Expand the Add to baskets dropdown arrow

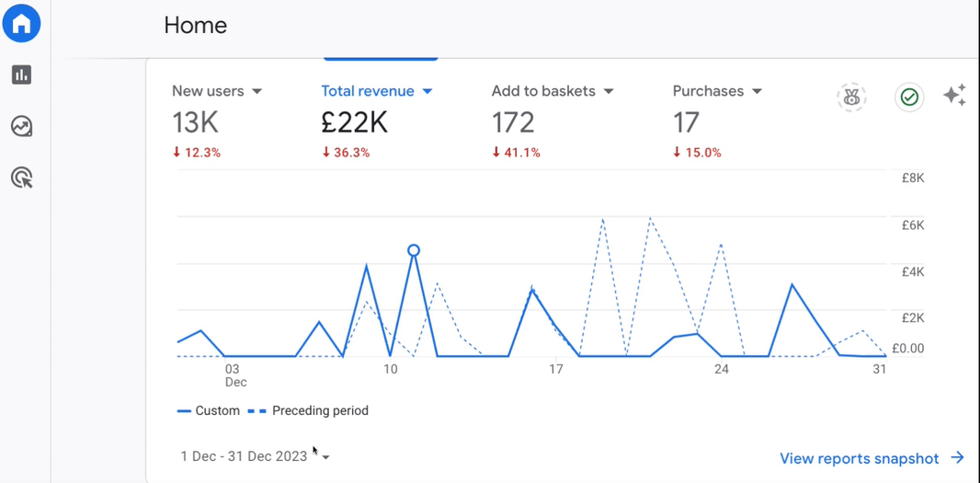tap(608, 91)
